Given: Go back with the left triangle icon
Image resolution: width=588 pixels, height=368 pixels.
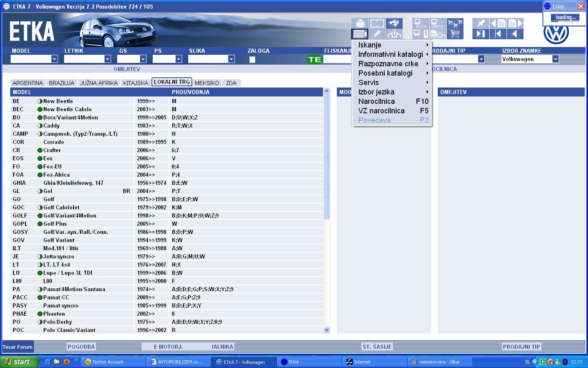Looking at the screenshot, I should click(515, 34).
